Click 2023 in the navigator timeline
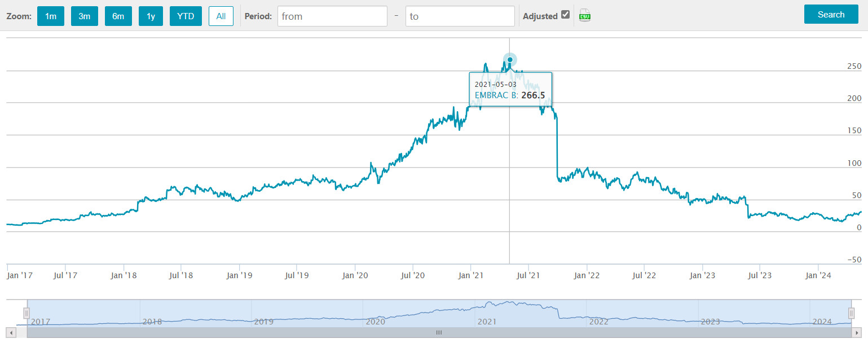The height and width of the screenshot is (347, 868). [x=710, y=322]
